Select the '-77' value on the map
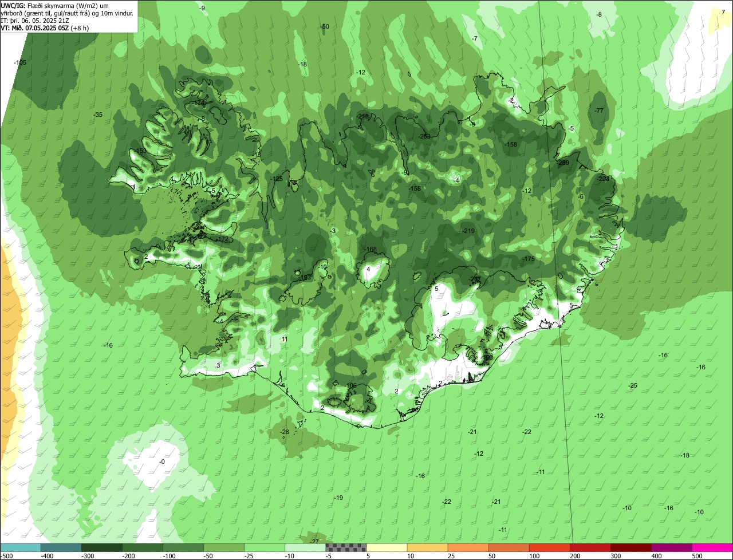733x560 pixels. click(599, 111)
